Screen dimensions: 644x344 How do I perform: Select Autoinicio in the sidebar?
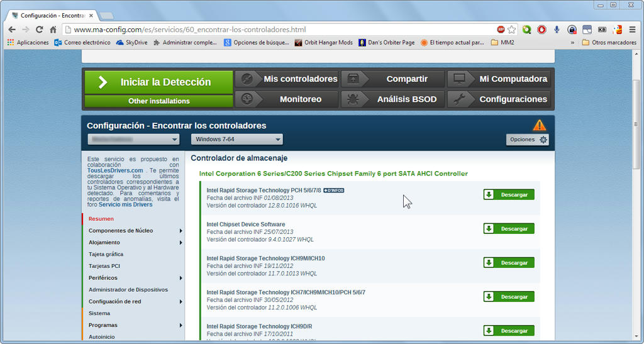click(x=101, y=336)
